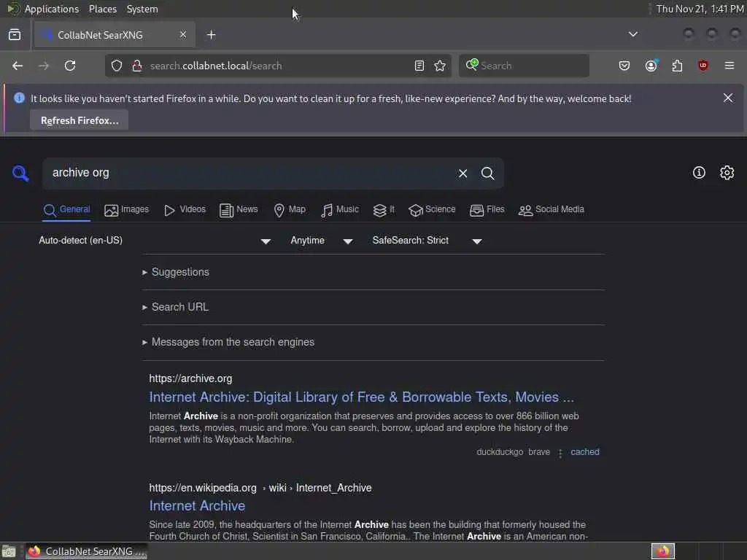Switch to the It category tab

coord(384,209)
